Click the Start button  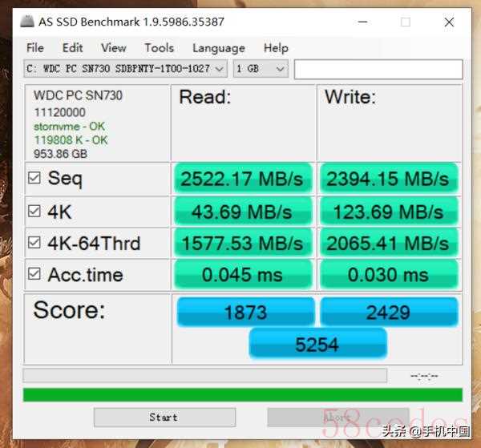164,418
